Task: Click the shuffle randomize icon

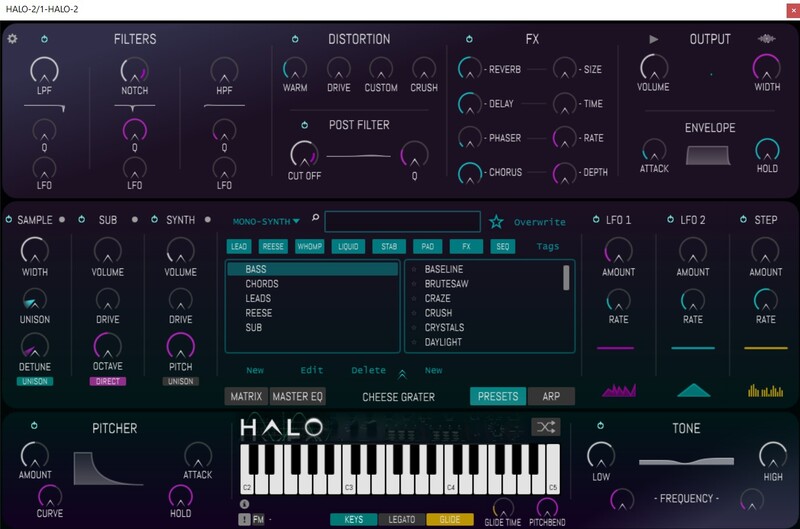Action: pyautogui.click(x=545, y=427)
